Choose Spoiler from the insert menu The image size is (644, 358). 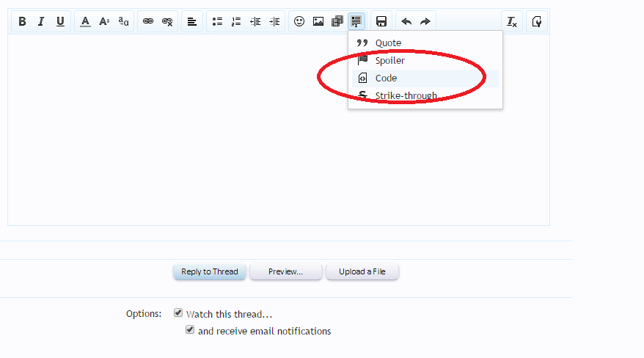point(425,60)
